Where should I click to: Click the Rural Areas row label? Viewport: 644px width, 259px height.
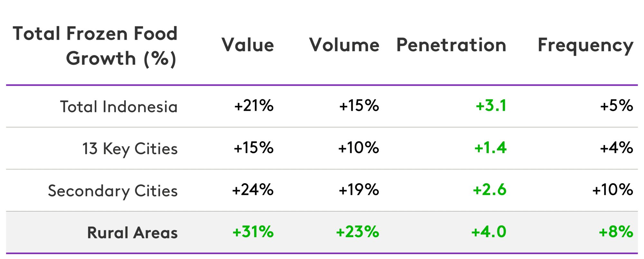click(x=132, y=233)
